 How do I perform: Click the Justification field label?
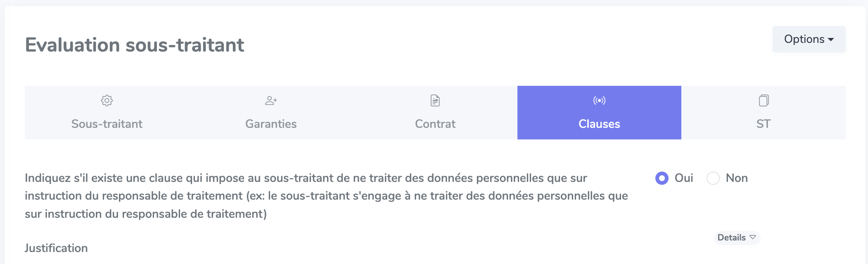click(x=56, y=248)
